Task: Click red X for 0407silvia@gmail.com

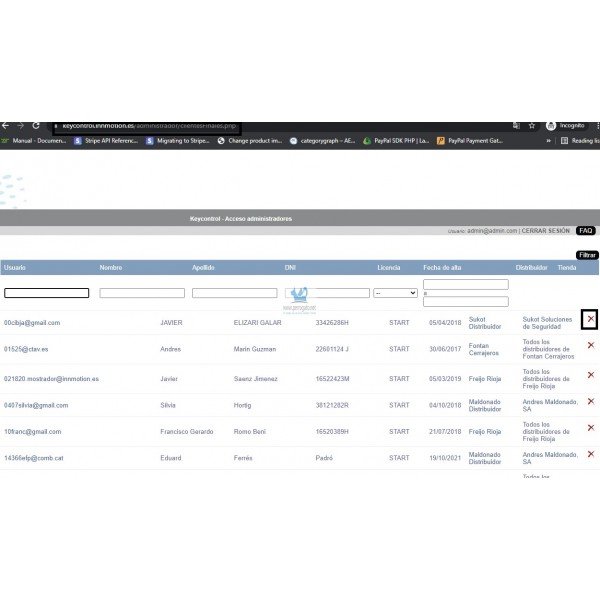Action: (x=590, y=401)
